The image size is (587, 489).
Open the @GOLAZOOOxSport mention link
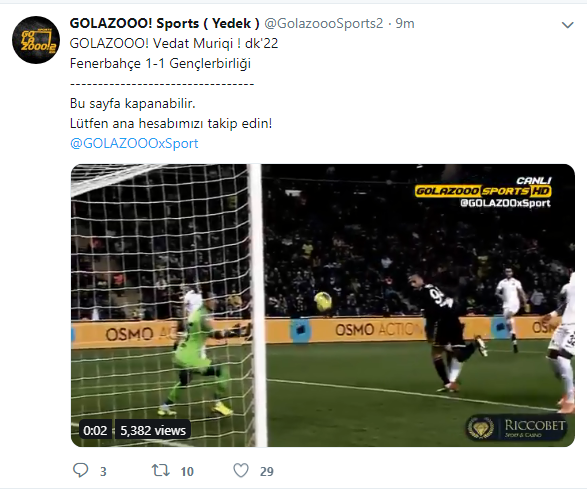tap(134, 143)
